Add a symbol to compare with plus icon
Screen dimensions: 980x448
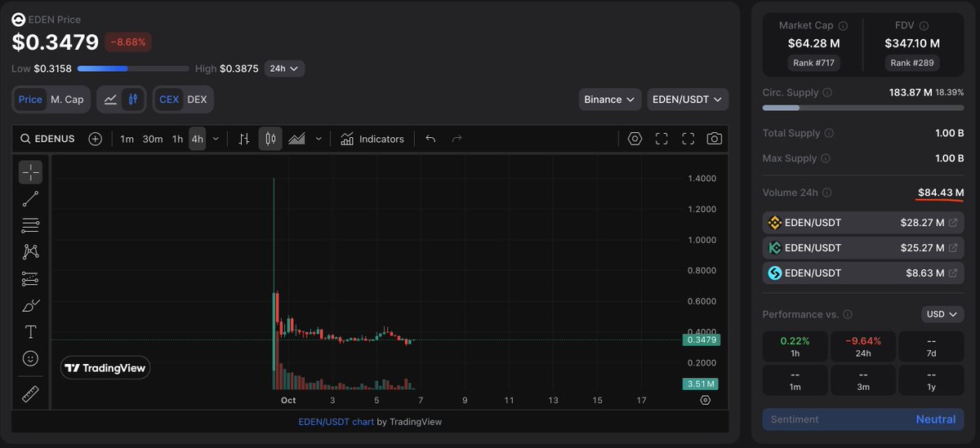click(x=95, y=139)
